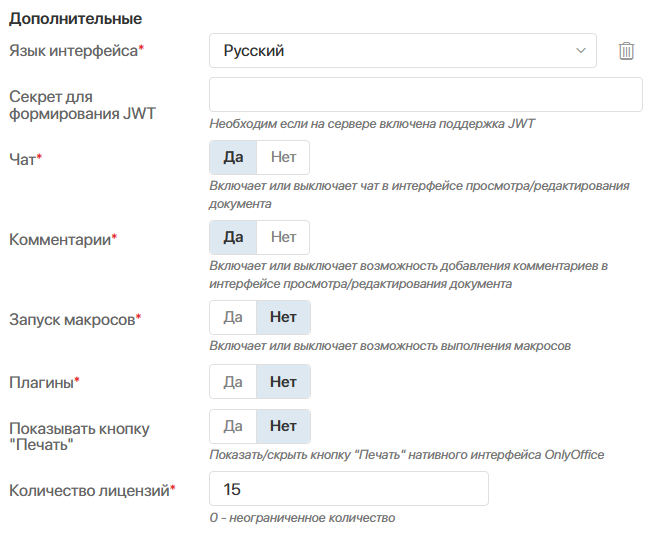Click the Секрет для формирования JWT label
Image resolution: width=652 pixels, height=533 pixels.
click(x=82, y=105)
